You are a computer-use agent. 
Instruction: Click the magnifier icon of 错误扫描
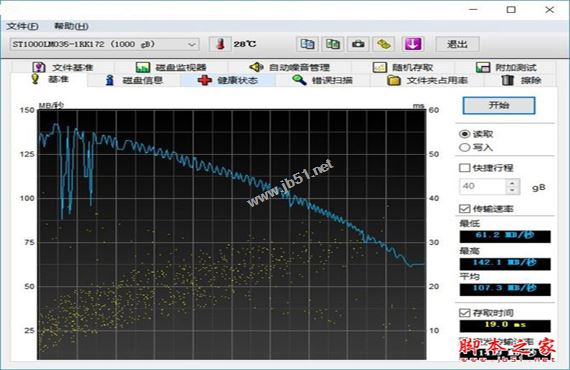299,80
